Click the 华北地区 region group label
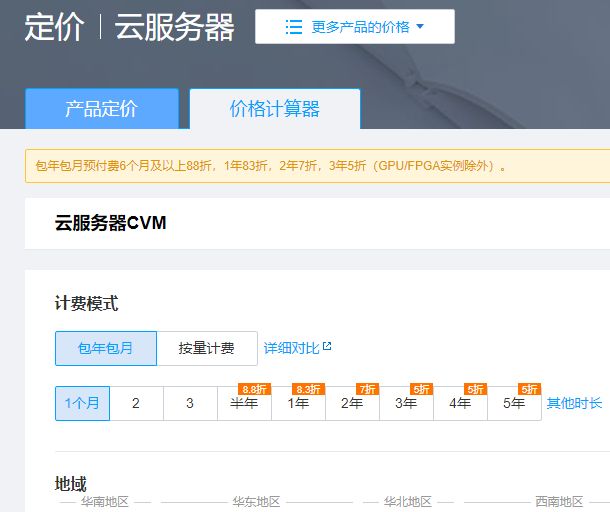Screen dimensions: 610x512 tap(408, 502)
